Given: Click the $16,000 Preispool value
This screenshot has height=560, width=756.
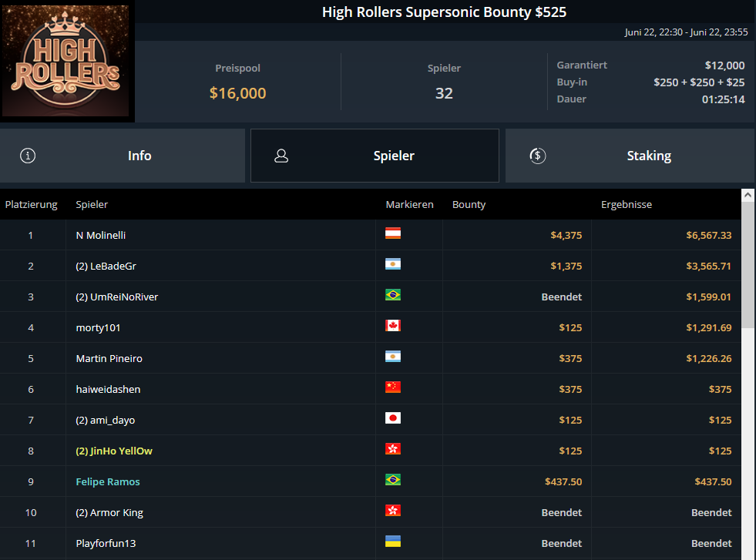Looking at the screenshot, I should 237,93.
